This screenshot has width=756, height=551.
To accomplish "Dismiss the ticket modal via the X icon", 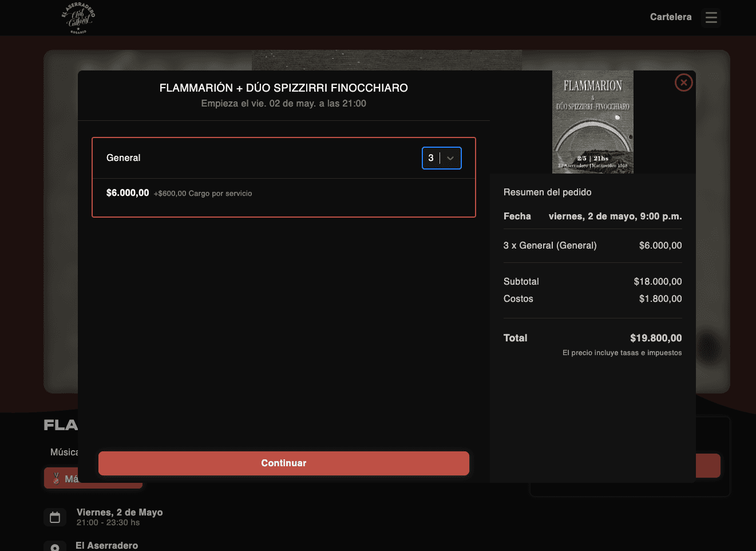I will coord(683,82).
